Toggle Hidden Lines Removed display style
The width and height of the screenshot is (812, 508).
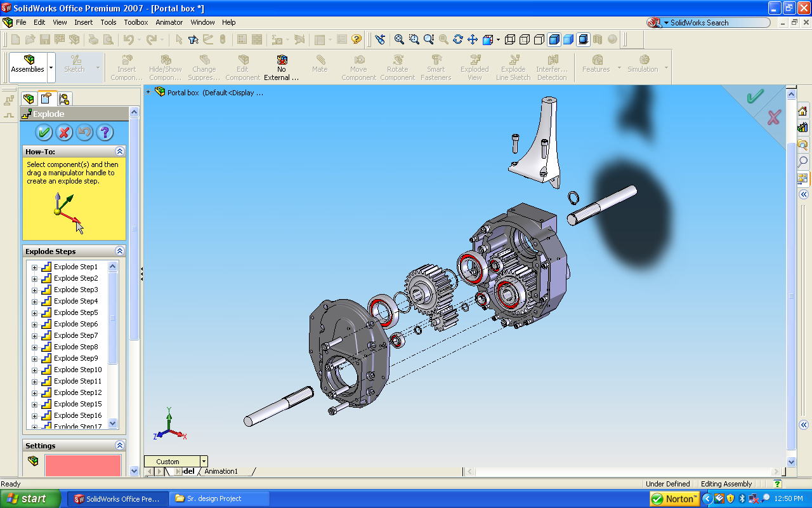point(539,39)
